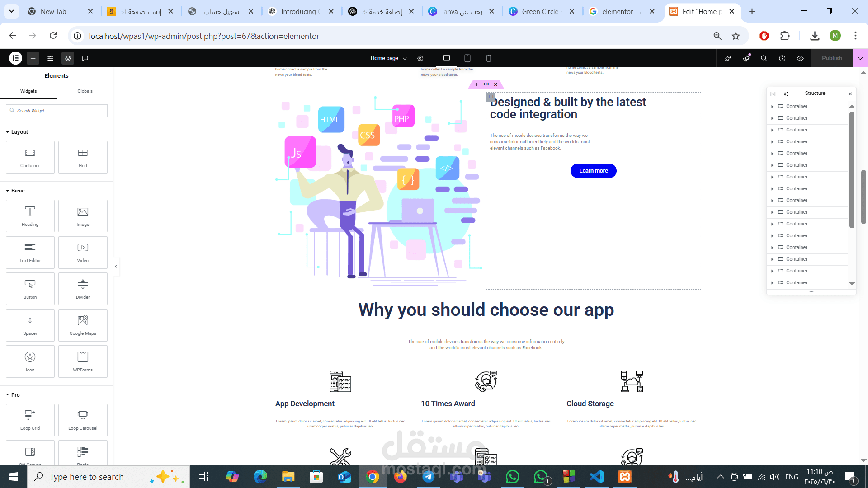The width and height of the screenshot is (868, 488).
Task: Click the Publish button
Action: (832, 58)
